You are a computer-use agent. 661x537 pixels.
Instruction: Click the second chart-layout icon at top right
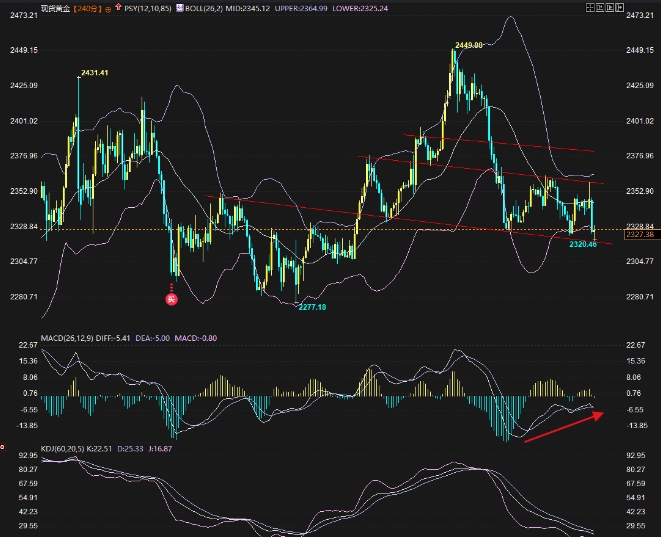click(600, 7)
